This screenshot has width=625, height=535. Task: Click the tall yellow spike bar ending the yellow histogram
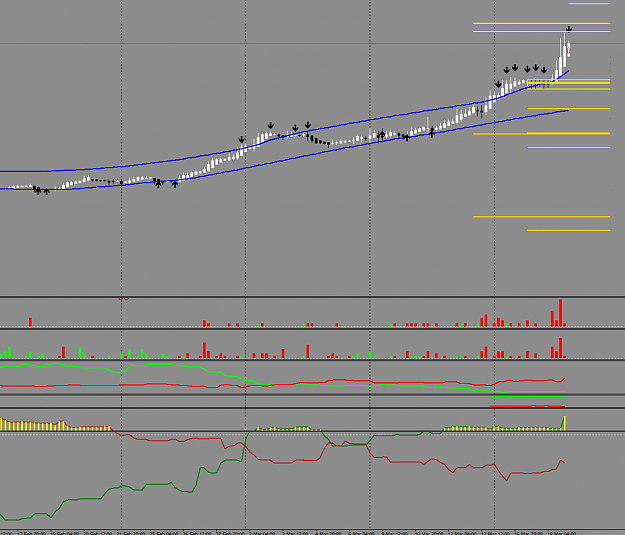[x=564, y=423]
